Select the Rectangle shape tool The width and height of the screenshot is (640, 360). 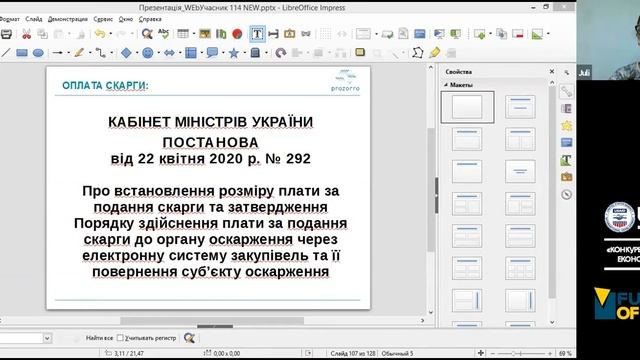[22, 53]
